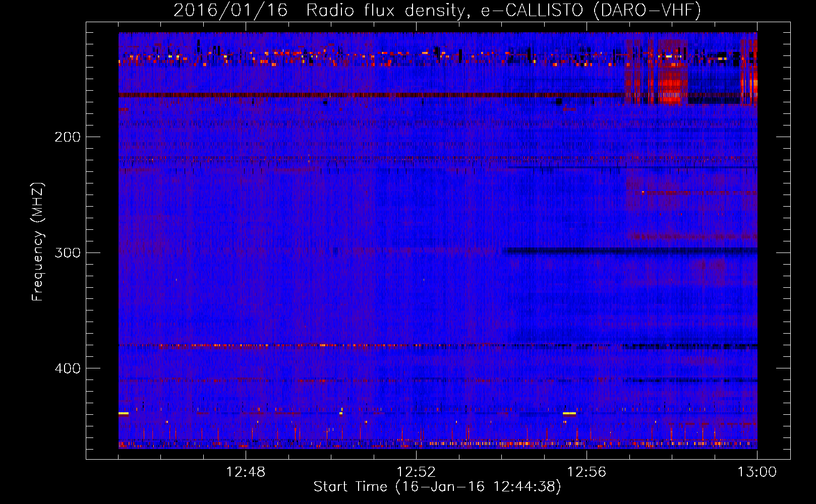Viewport: 816px width, 504px height.
Task: Click the 200 frequency axis label
Action: click(68, 137)
